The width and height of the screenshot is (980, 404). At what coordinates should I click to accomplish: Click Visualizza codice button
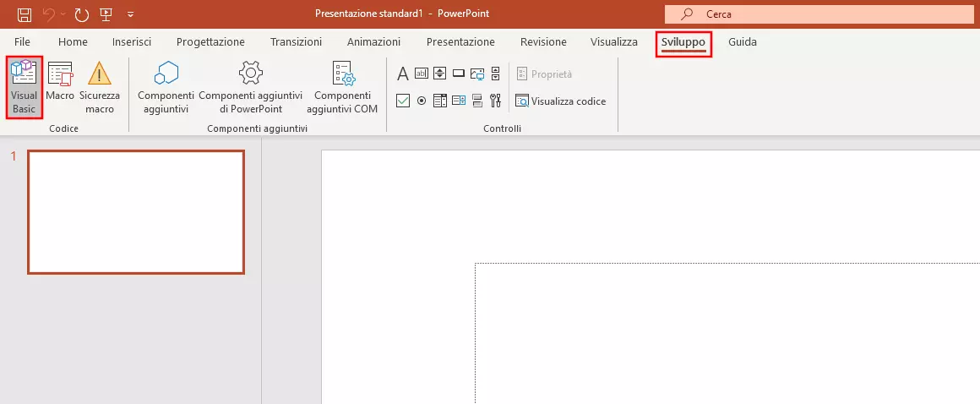(561, 101)
